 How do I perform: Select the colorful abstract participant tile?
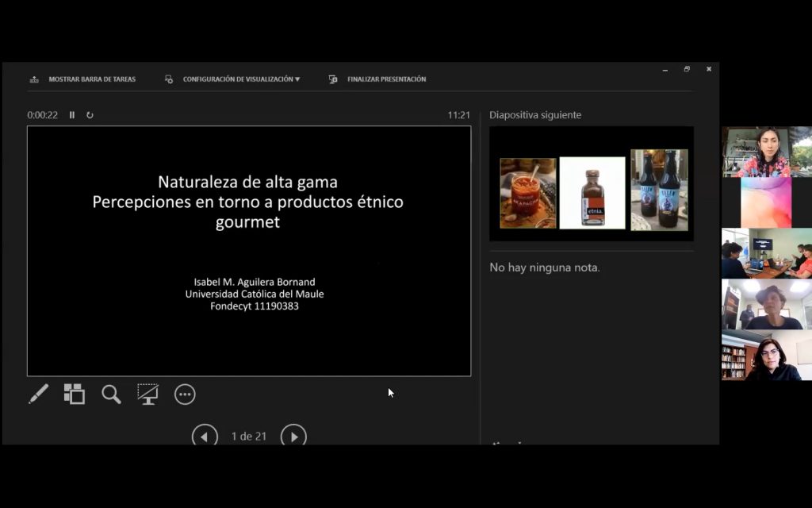[766, 202]
